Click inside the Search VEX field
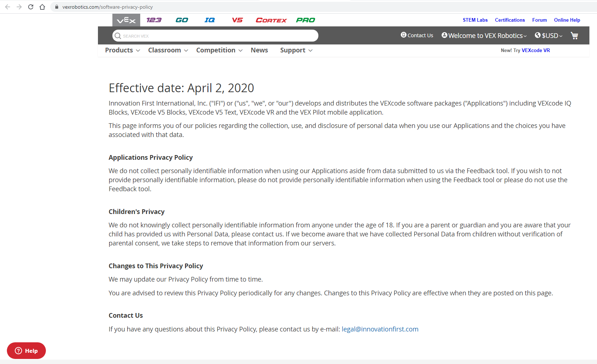Image resolution: width=597 pixels, height=364 pixels. [x=215, y=35]
